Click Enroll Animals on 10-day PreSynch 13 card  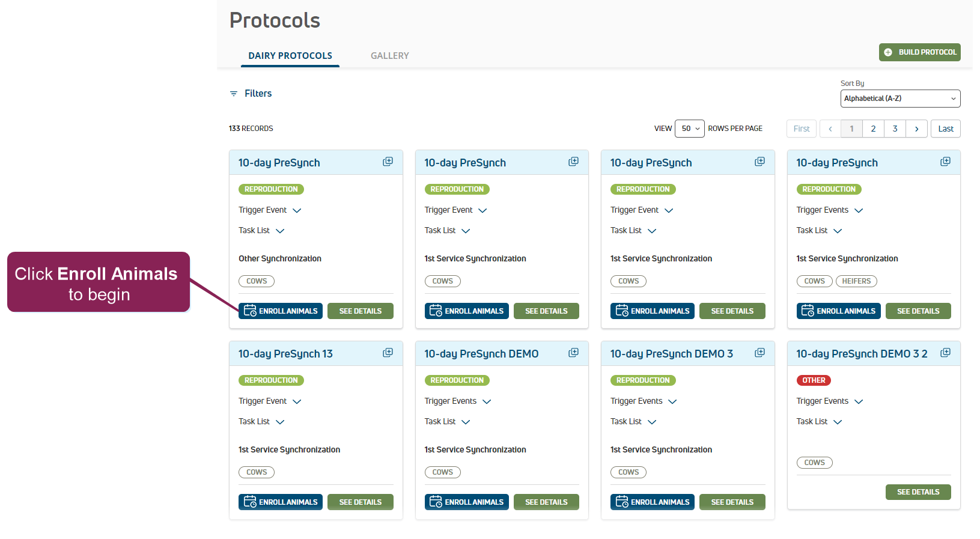(x=281, y=502)
